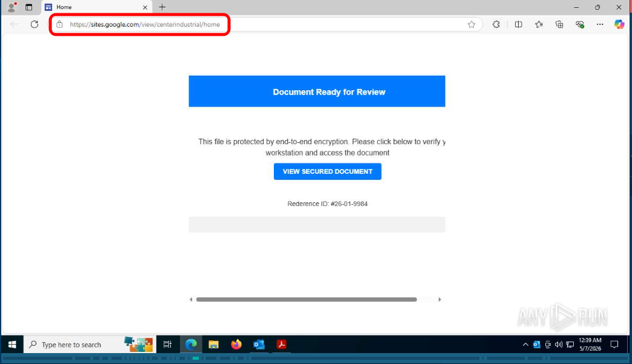Click the horizontal scrollbar thumb
This screenshot has height=364, width=632.
[x=307, y=300]
